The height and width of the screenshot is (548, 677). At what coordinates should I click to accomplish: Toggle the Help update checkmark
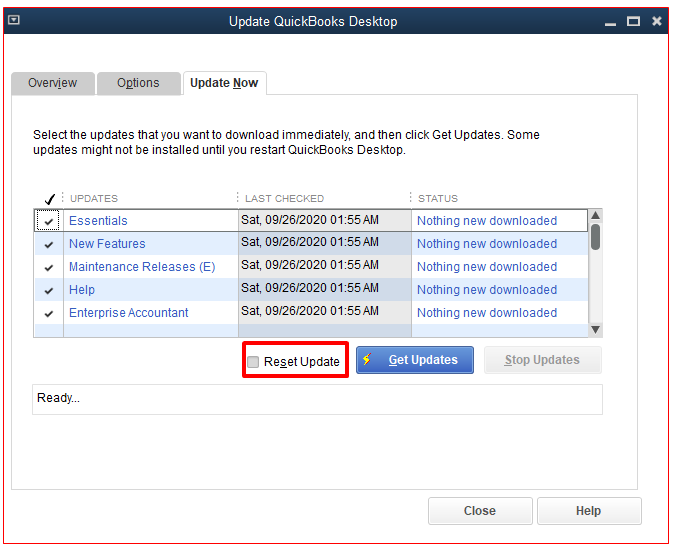(x=49, y=290)
